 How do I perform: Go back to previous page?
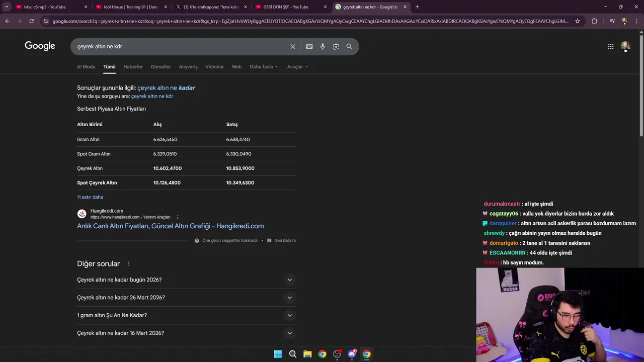pyautogui.click(x=7, y=21)
